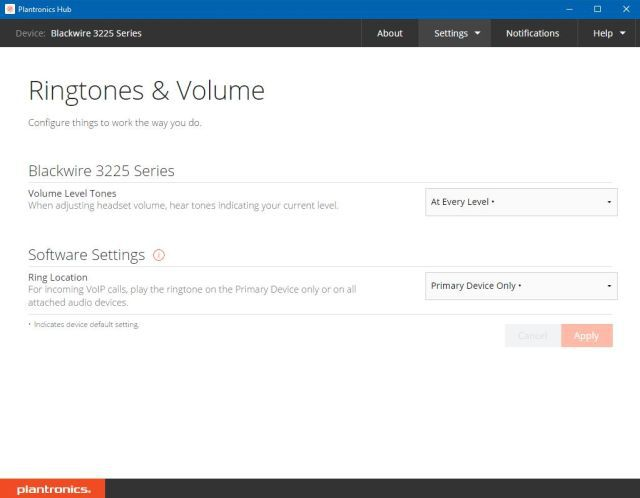This screenshot has width=640, height=498.
Task: Open the About tab
Action: coord(389,33)
